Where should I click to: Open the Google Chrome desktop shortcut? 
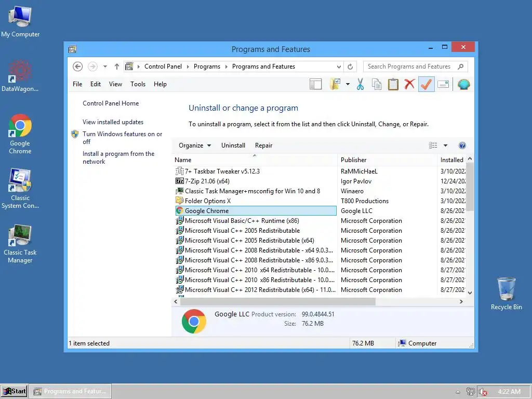click(x=20, y=134)
